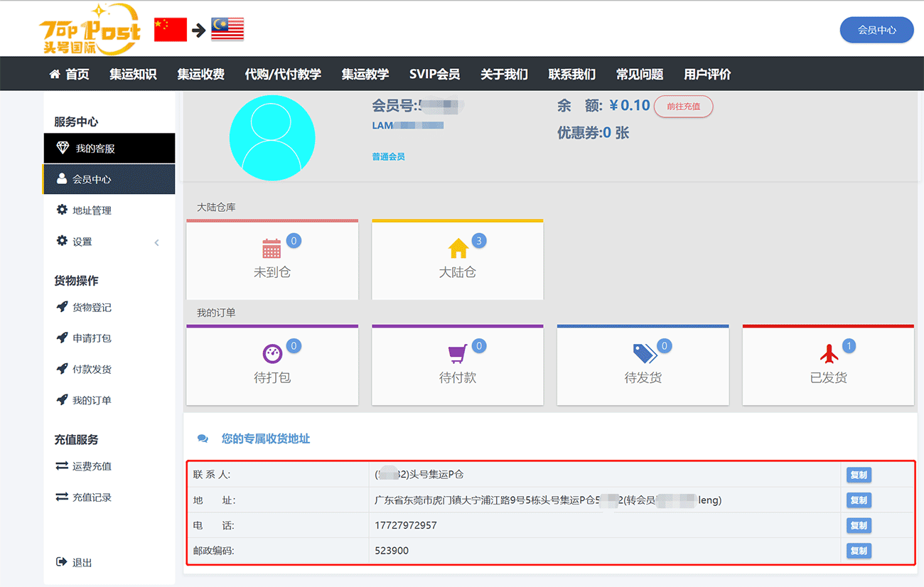Click the Top1Post logo

(90, 29)
